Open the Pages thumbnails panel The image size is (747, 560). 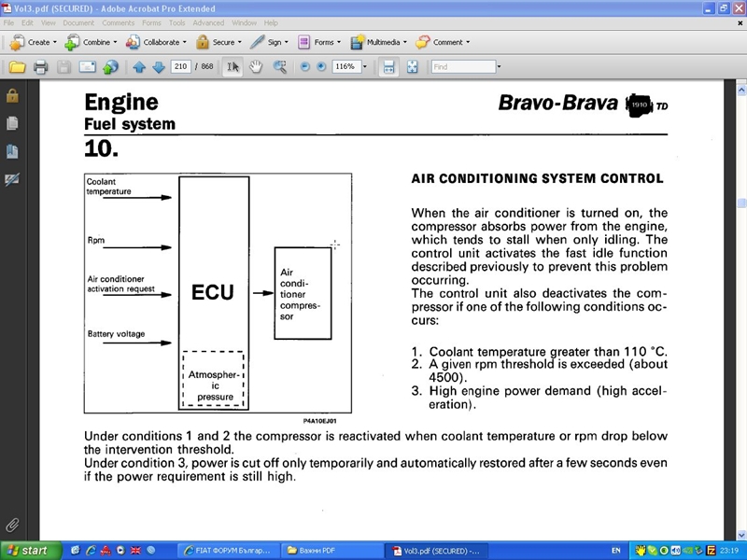pyautogui.click(x=12, y=123)
